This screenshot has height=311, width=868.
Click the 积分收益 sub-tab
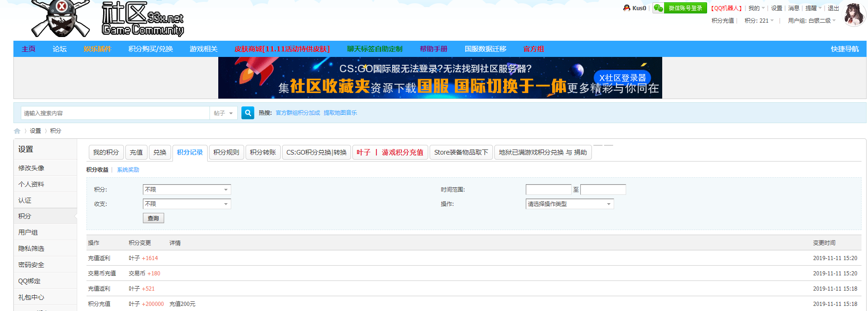click(97, 170)
